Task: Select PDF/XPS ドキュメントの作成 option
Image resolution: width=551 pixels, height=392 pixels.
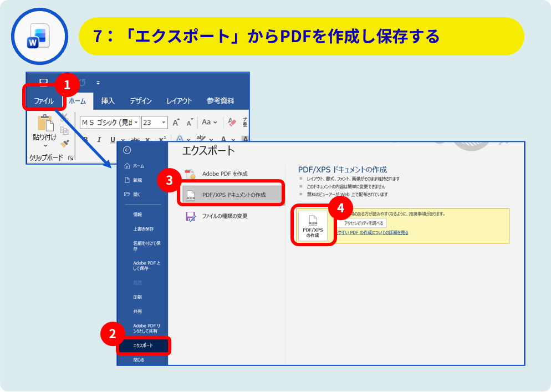Action: click(233, 195)
